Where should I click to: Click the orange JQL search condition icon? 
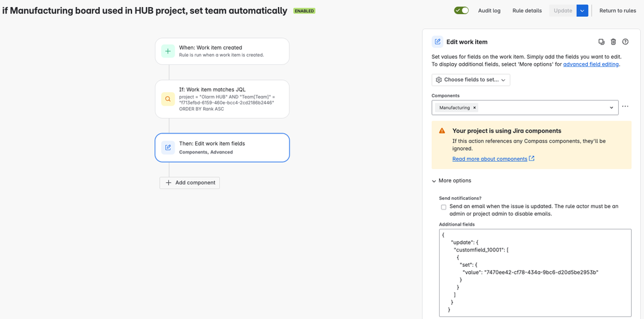[168, 99]
